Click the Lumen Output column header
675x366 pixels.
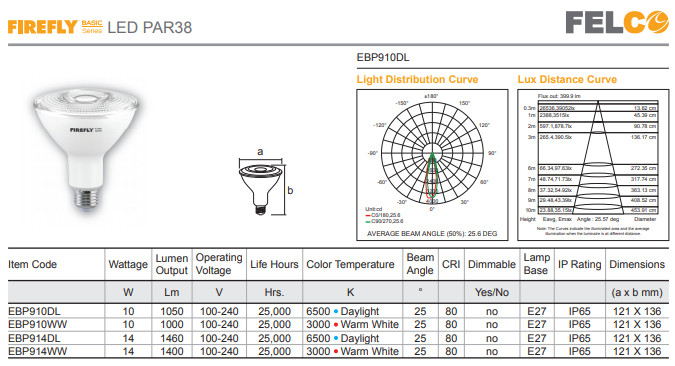click(x=172, y=264)
